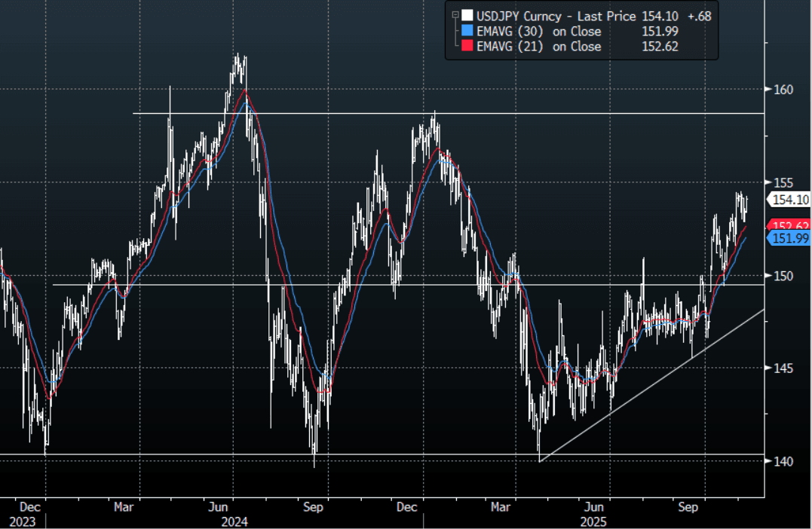The image size is (812, 529).
Task: Click the white USDJPY color swatch
Action: click(467, 16)
